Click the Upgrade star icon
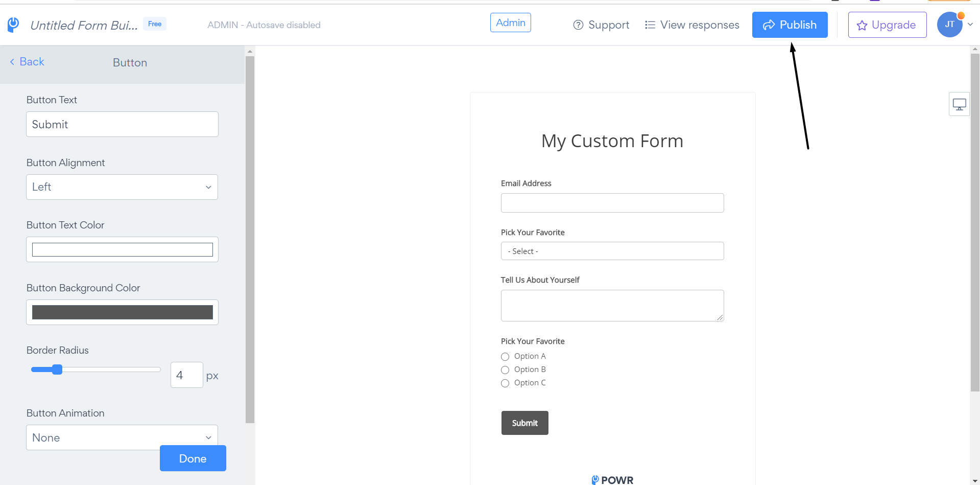Viewport: 980px width, 485px height. pyautogui.click(x=862, y=26)
